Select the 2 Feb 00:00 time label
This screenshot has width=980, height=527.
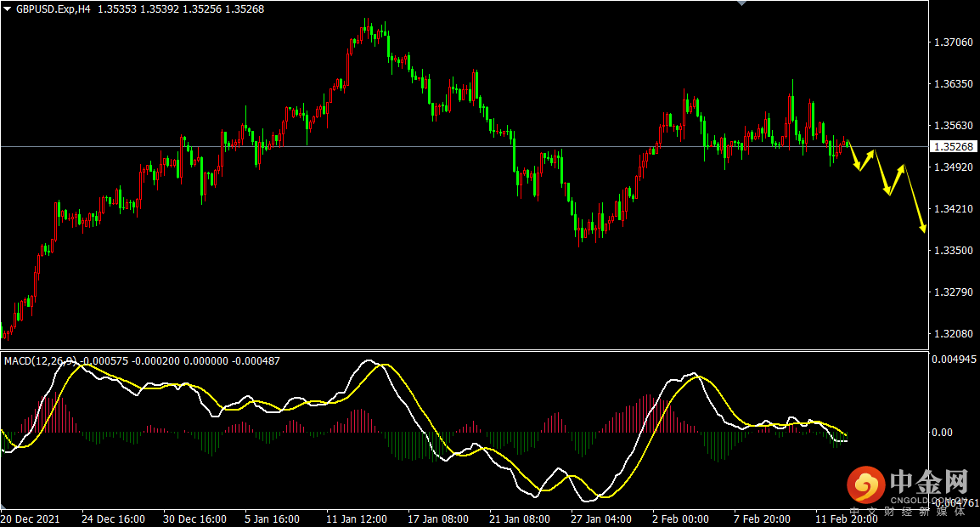pyautogui.click(x=680, y=518)
